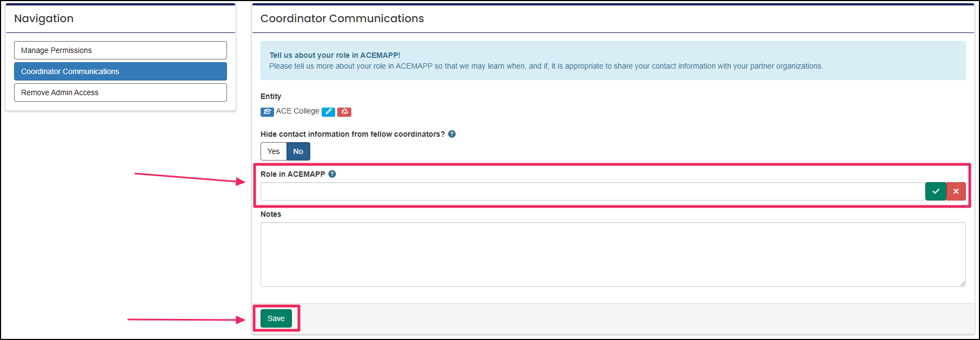This screenshot has height=340, width=980.
Task: Click the Navigation panel heading
Action: pyautogui.click(x=44, y=18)
